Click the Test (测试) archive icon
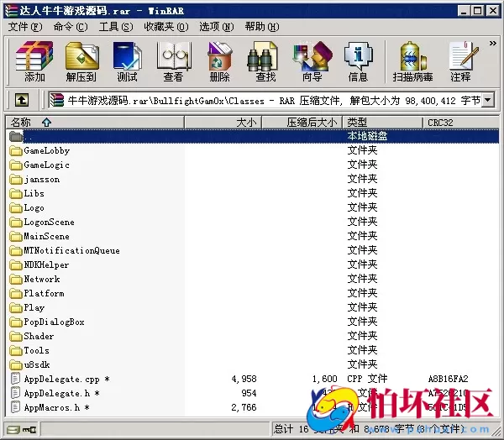 pyautogui.click(x=128, y=61)
